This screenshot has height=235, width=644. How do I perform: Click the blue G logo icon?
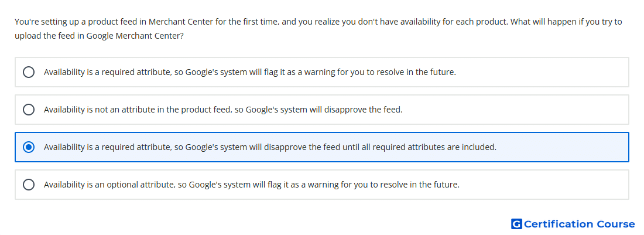[516, 224]
